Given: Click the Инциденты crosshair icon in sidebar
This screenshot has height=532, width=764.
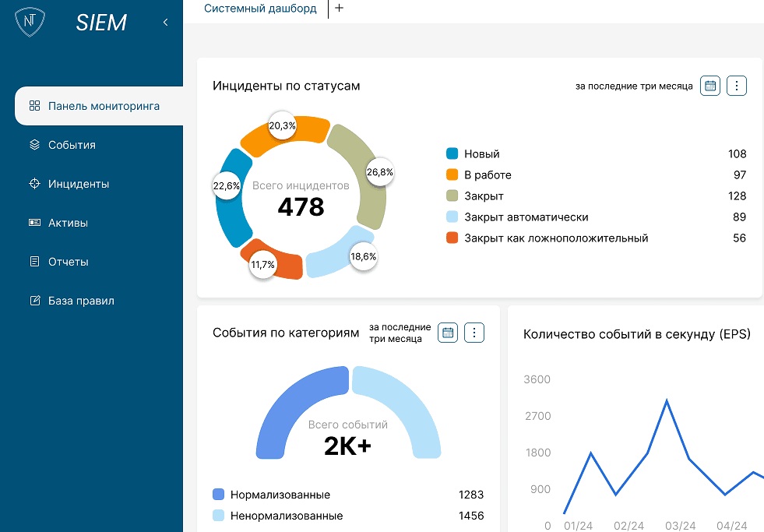Looking at the screenshot, I should [34, 184].
